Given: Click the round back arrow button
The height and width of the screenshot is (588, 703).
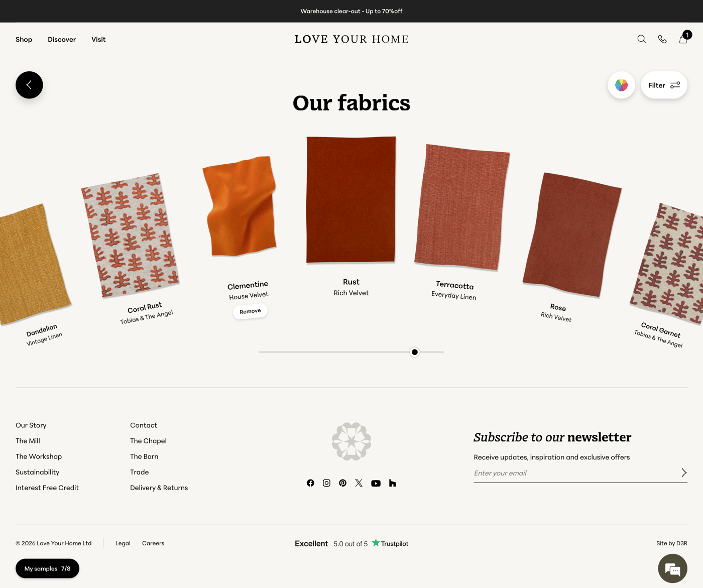Looking at the screenshot, I should click(29, 85).
